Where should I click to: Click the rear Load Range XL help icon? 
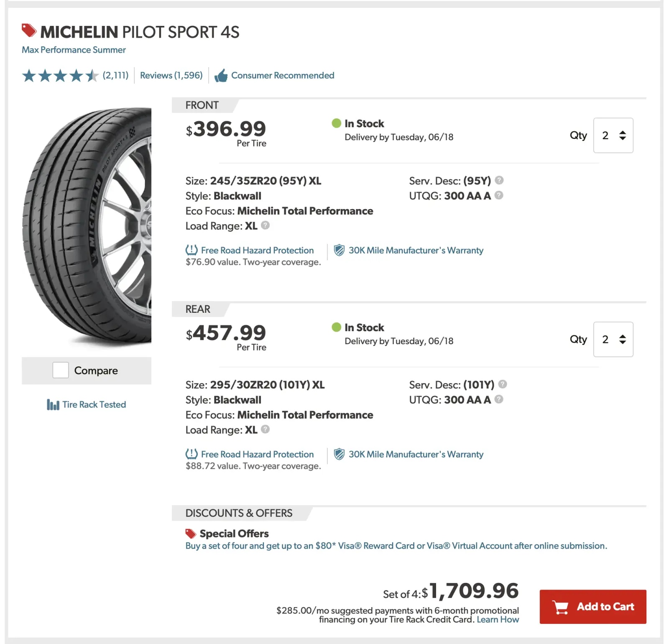(x=265, y=429)
